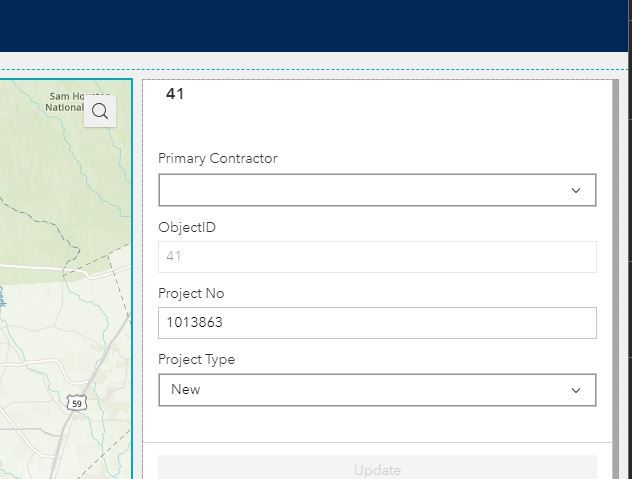The height and width of the screenshot is (479, 632).
Task: Click the Primary Contractor field label
Action: [218, 158]
